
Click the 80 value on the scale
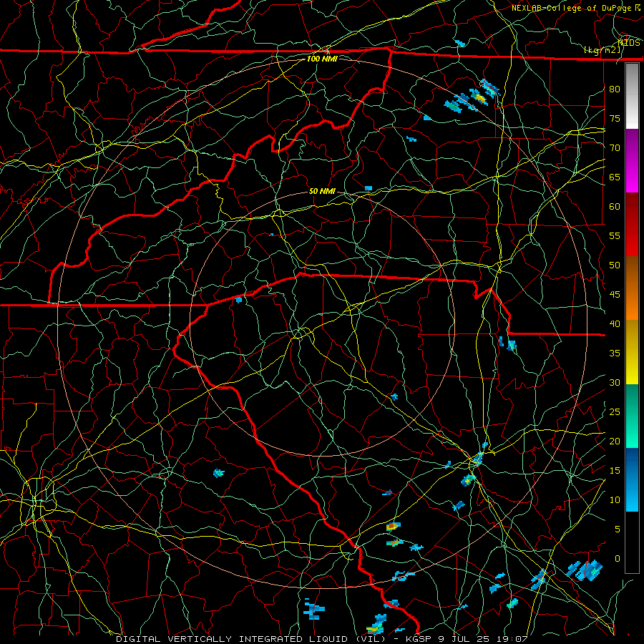coord(615,89)
